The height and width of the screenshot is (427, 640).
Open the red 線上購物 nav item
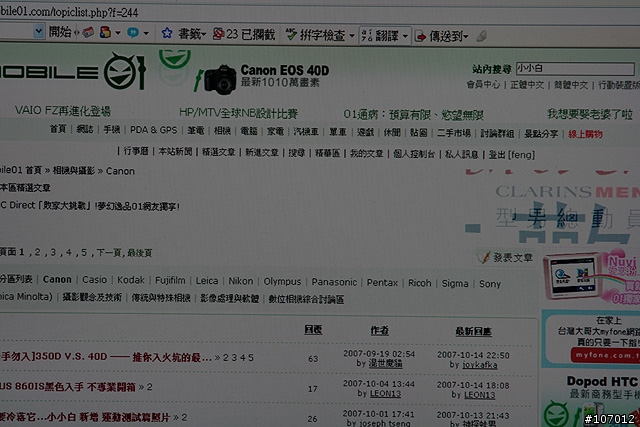tap(585, 134)
